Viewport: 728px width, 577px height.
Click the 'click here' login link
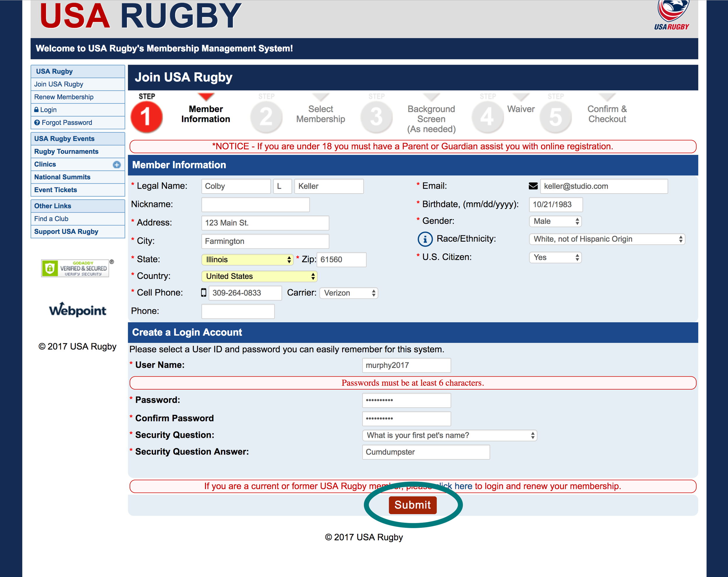pyautogui.click(x=454, y=486)
